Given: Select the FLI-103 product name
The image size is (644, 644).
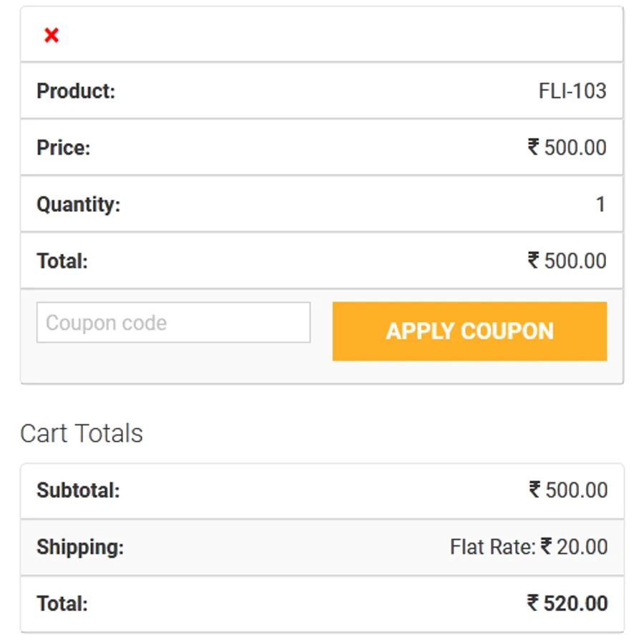Looking at the screenshot, I should (x=572, y=91).
